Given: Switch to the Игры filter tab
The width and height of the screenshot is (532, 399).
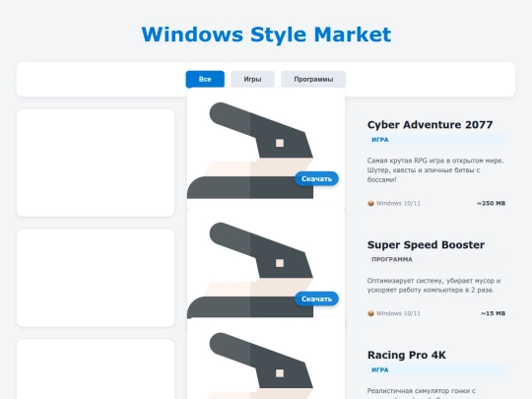Looking at the screenshot, I should (252, 79).
